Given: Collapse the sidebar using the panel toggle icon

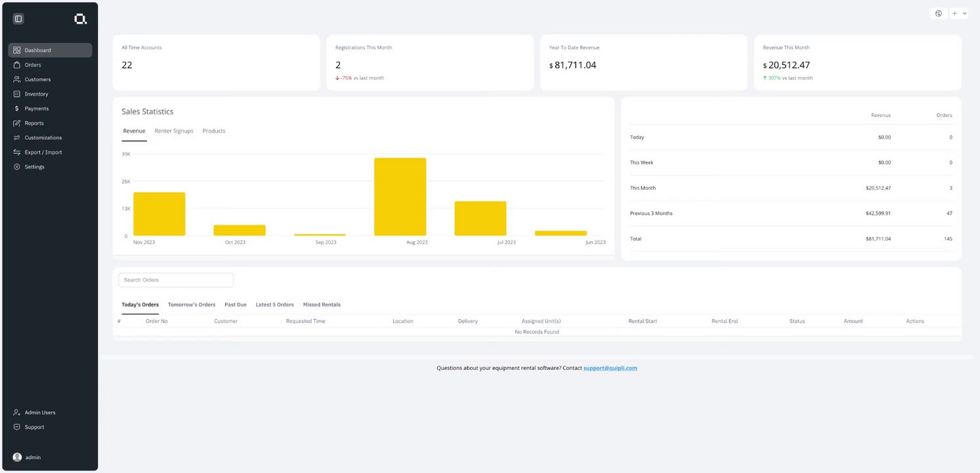Looking at the screenshot, I should point(18,19).
